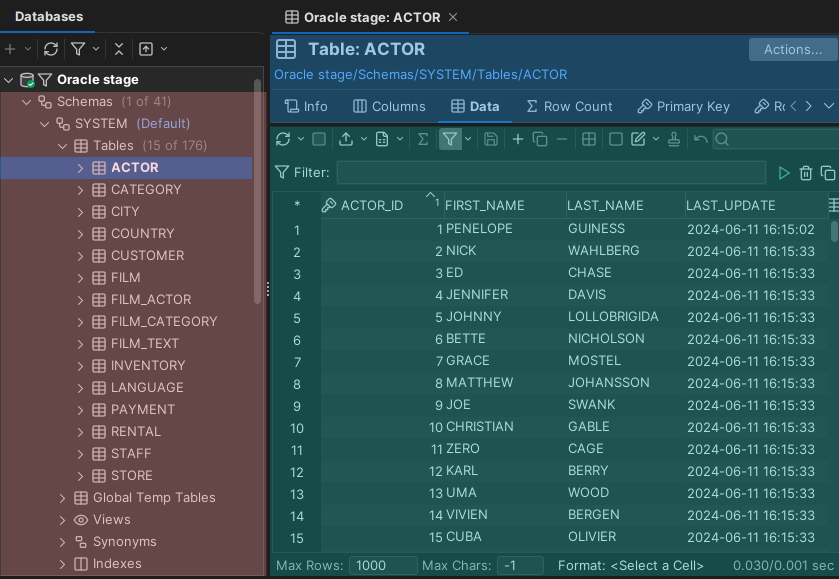839x579 pixels.
Task: Switch to the Columns tab
Action: pyautogui.click(x=389, y=106)
